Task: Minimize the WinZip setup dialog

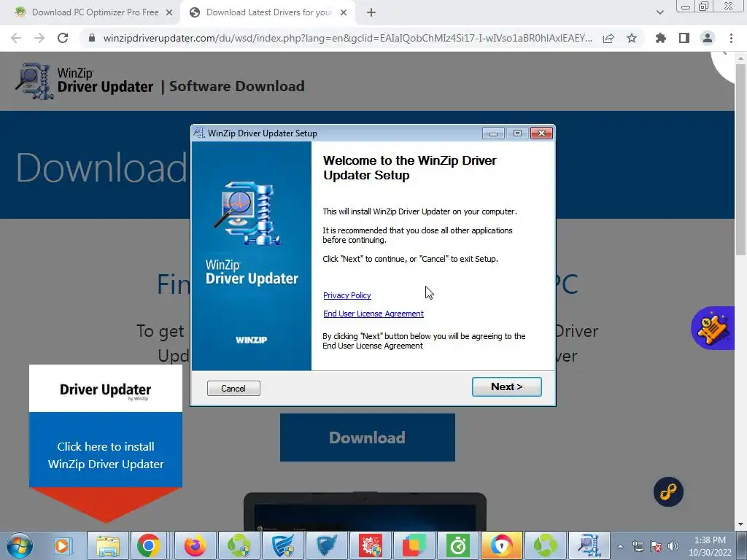Action: (493, 133)
